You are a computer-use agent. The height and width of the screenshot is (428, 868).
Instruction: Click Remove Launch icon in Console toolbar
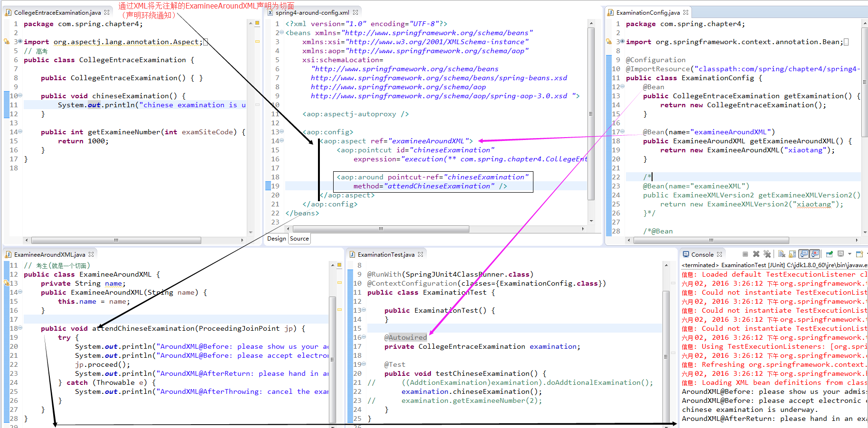tap(756, 254)
